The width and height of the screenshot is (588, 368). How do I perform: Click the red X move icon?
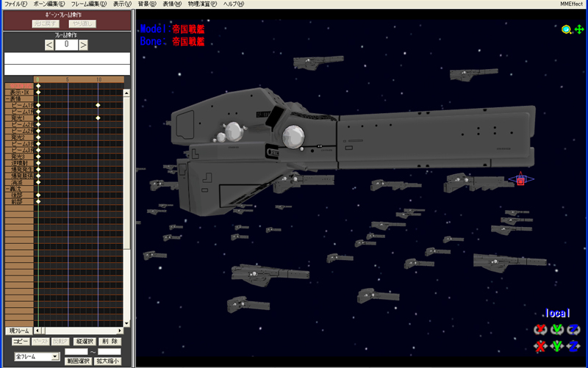click(x=540, y=346)
